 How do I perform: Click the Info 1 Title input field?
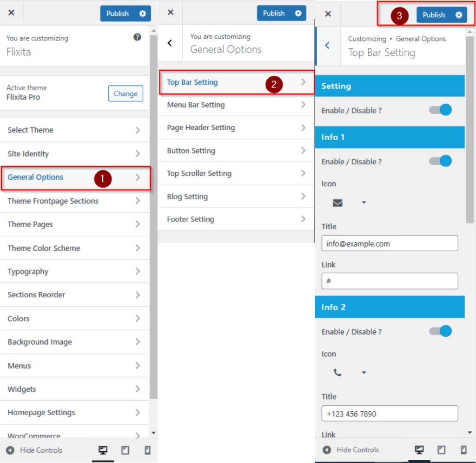[390, 243]
